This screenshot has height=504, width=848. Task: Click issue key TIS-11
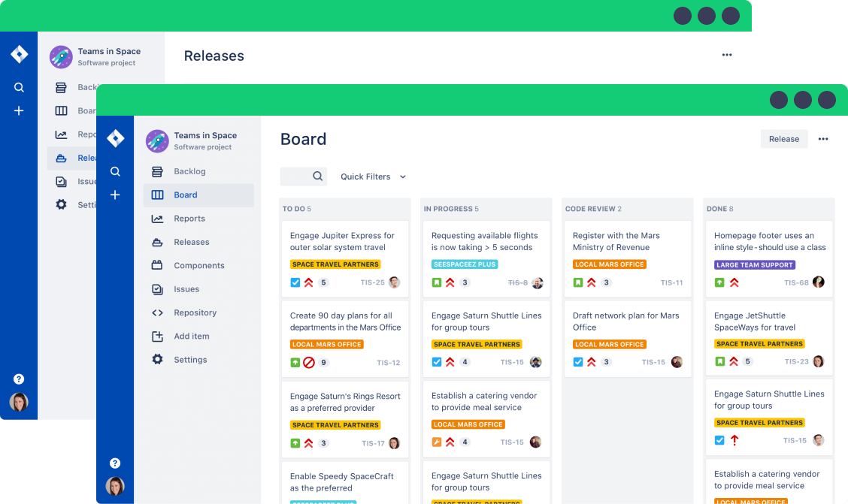[671, 282]
